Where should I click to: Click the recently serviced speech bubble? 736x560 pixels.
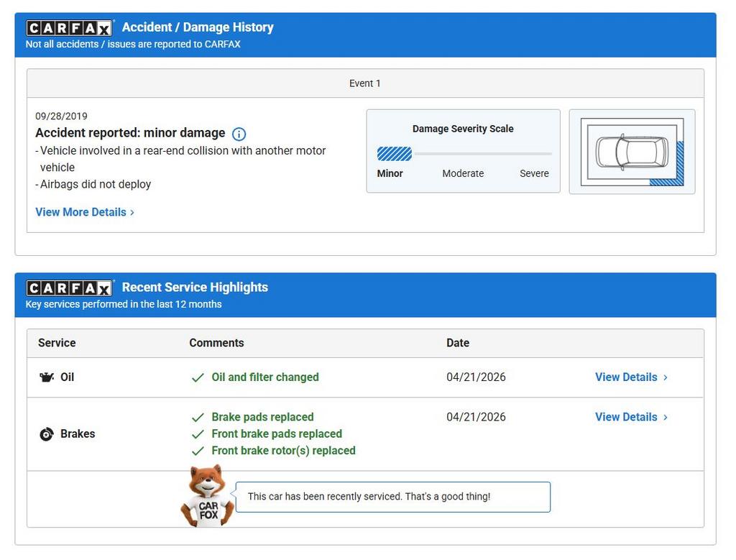pos(393,497)
